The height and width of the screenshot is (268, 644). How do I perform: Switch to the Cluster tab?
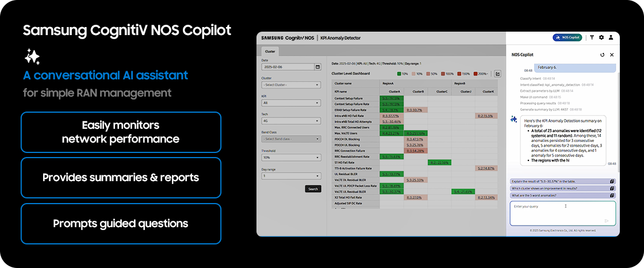pos(270,51)
